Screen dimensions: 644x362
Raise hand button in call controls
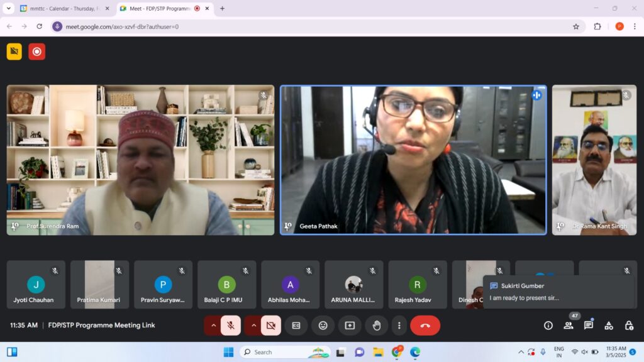377,326
